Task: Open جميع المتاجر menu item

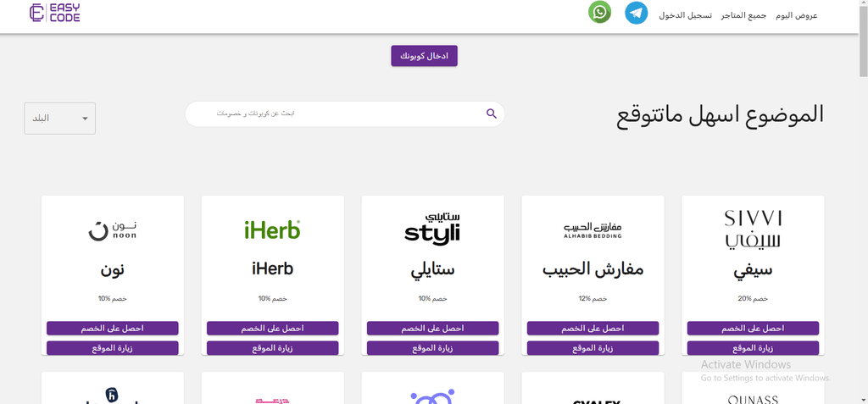Action: click(x=743, y=15)
